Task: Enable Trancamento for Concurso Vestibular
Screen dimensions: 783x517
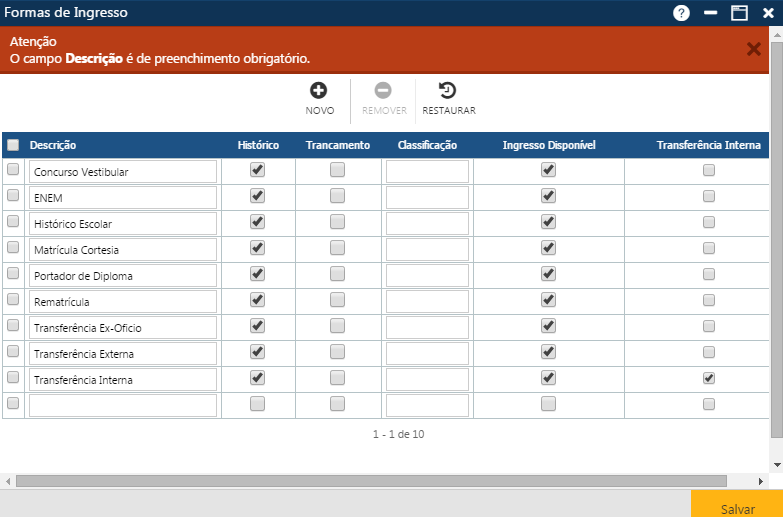Action: (x=337, y=170)
